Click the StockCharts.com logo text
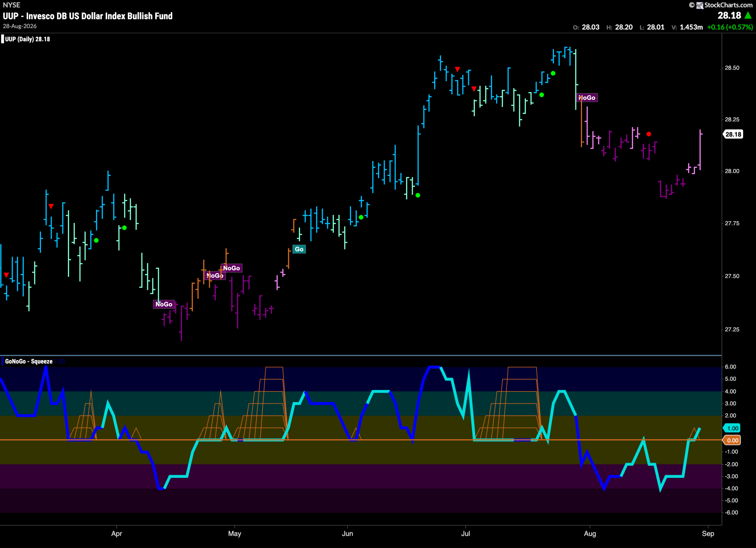The image size is (756, 548). [728, 5]
